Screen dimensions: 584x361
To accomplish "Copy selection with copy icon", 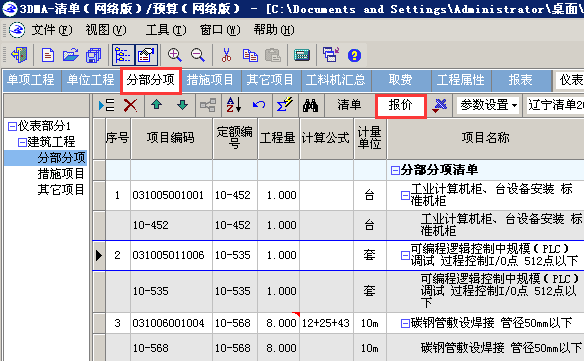I will click(x=250, y=55).
